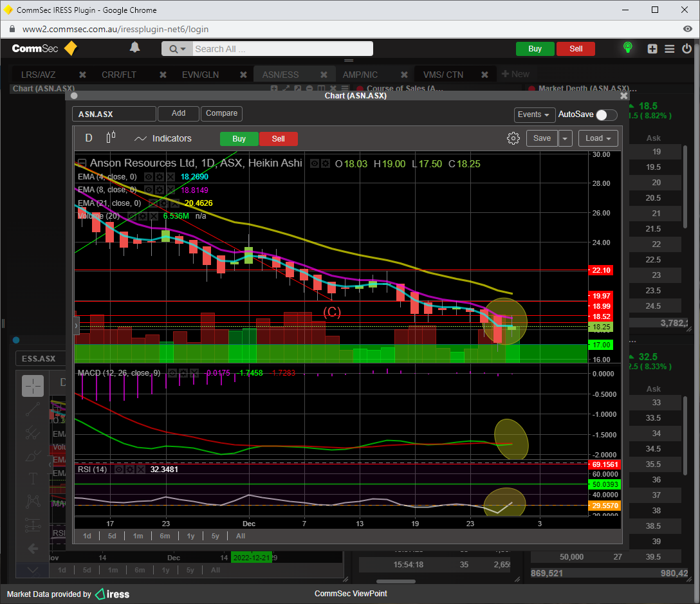Click the green lightbulb icon

[627, 48]
